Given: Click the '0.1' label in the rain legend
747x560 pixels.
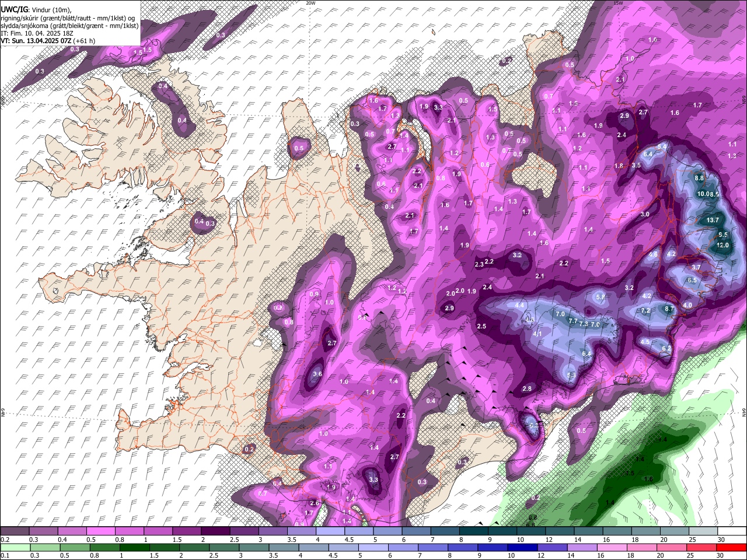Looking at the screenshot, I should pos(4,556).
